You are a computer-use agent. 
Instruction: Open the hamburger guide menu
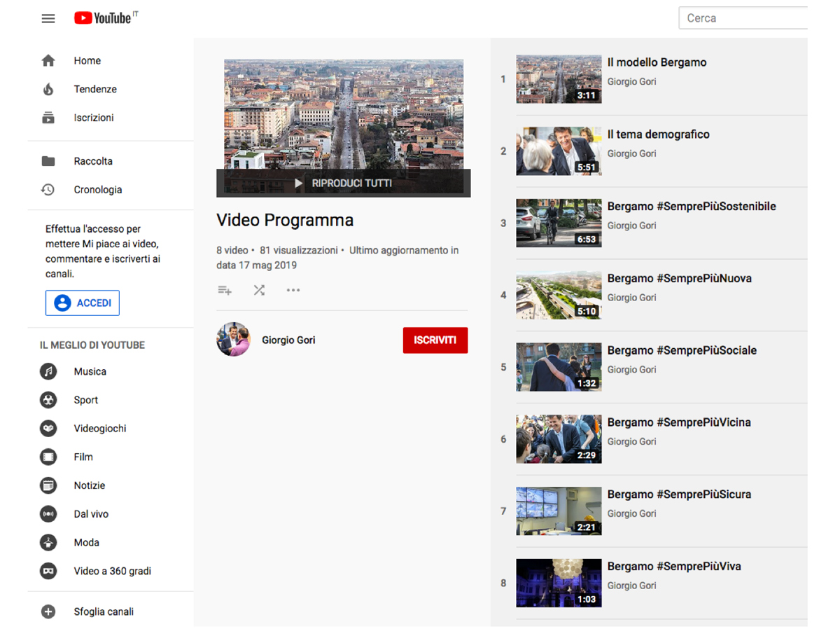[48, 18]
